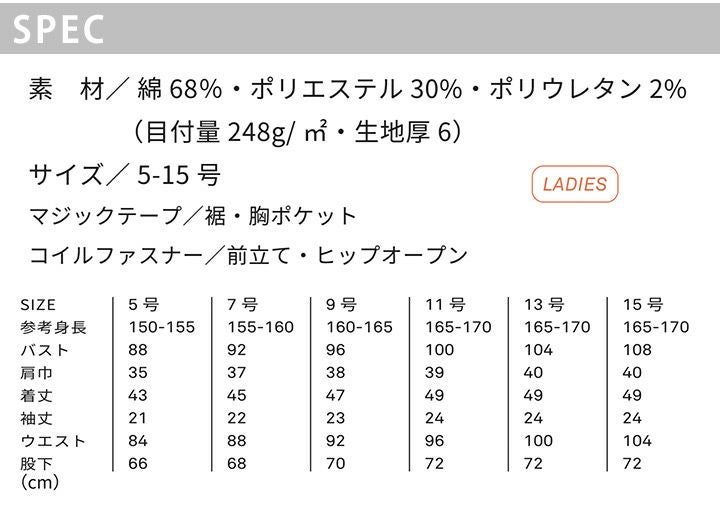Click the 袖丈 row label
Screen dimensions: 720x520
click(x=37, y=418)
